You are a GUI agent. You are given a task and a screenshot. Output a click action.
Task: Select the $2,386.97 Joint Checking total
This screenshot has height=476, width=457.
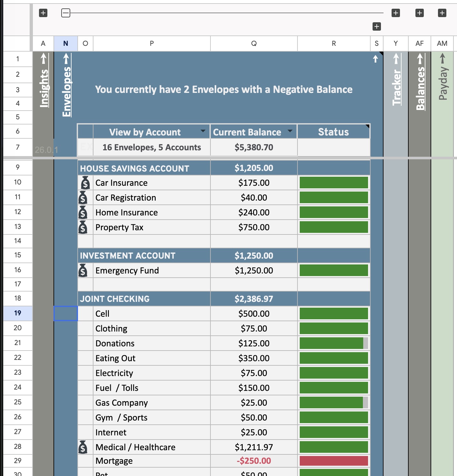254,299
